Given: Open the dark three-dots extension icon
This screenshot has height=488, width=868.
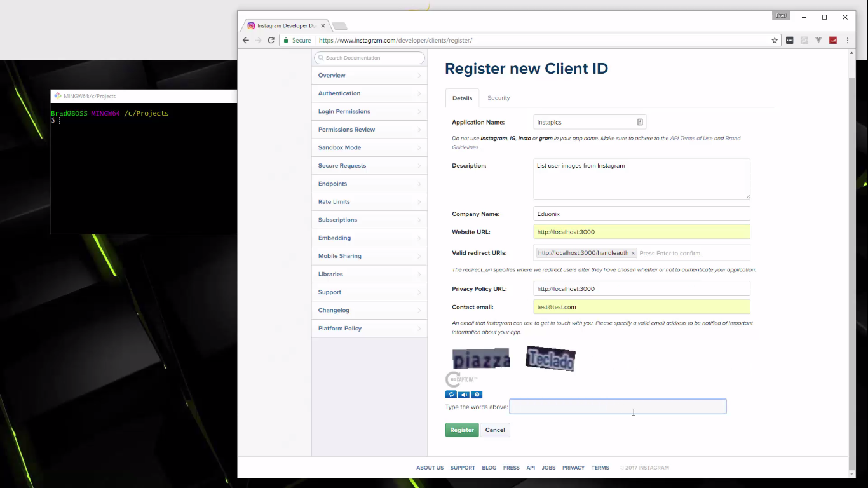Looking at the screenshot, I should (x=790, y=40).
